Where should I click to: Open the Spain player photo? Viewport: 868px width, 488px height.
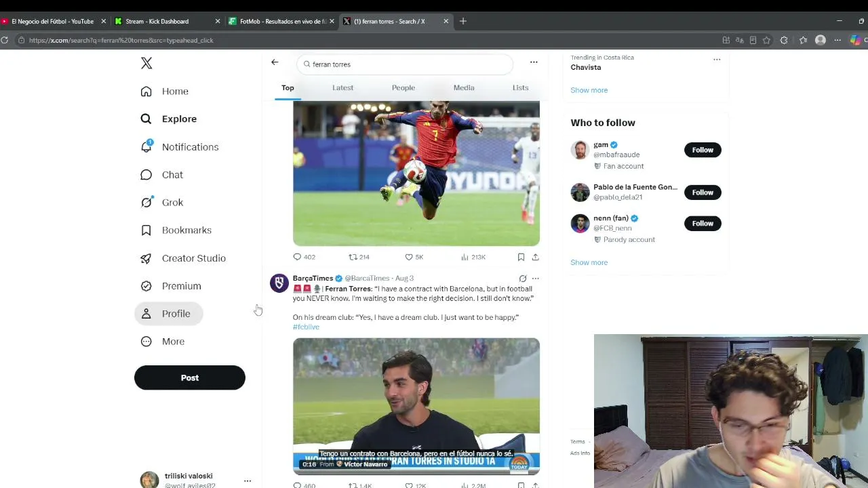tap(416, 174)
